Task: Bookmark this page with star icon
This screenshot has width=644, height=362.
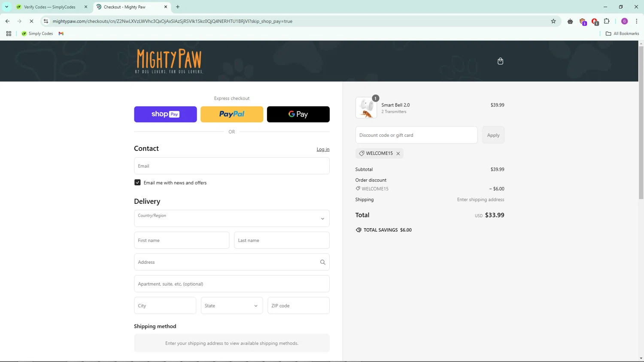Action: (x=553, y=21)
